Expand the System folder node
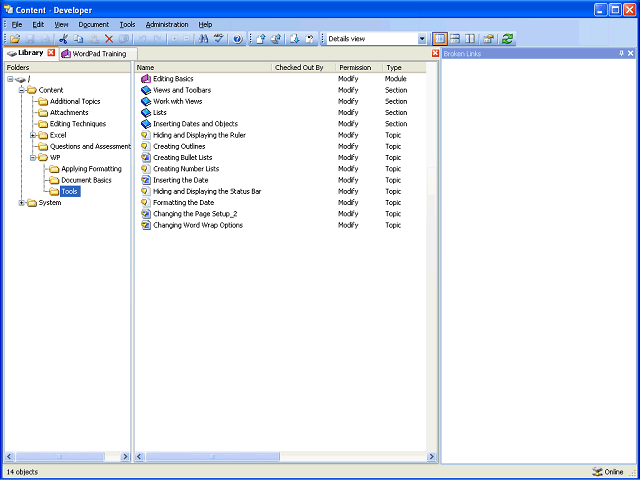Screen dimensions: 640x480 (x=22, y=203)
